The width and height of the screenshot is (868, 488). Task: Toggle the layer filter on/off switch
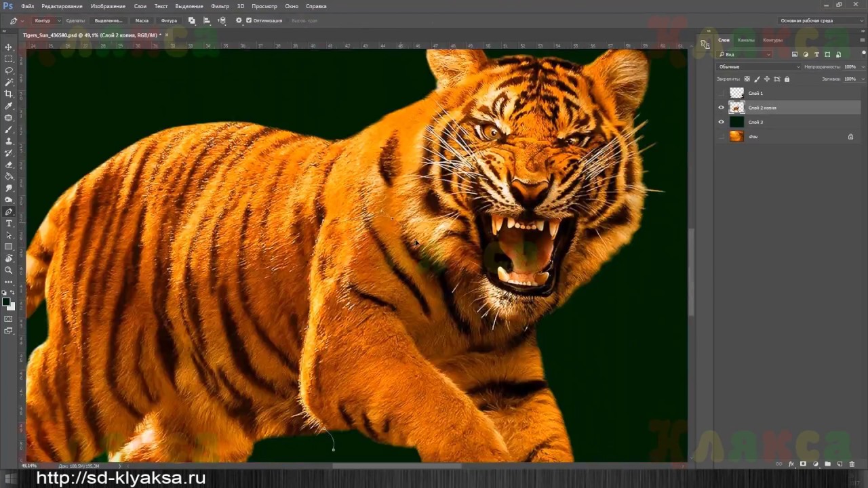863,54
